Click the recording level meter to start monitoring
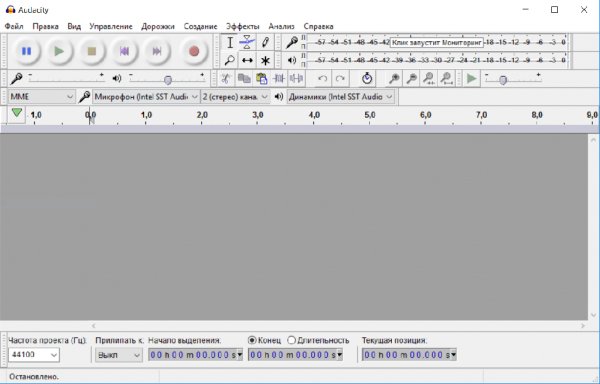The width and height of the screenshot is (600, 384). pyautogui.click(x=436, y=42)
